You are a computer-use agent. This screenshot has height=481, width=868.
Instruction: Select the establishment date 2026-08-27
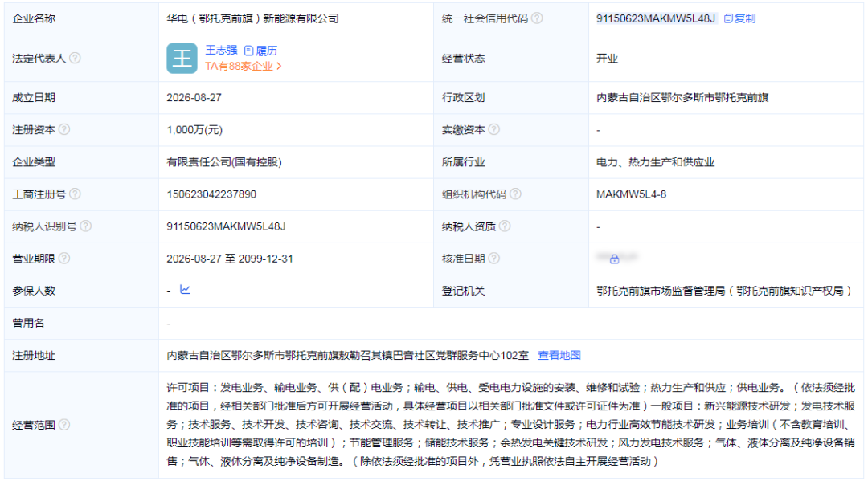point(194,97)
